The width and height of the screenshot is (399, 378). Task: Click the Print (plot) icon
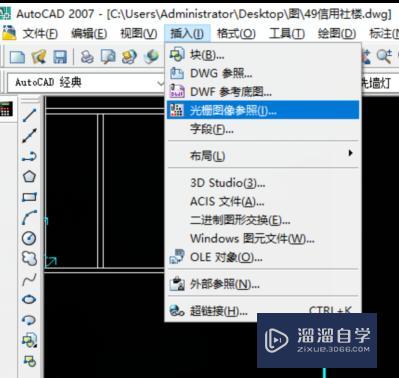click(x=87, y=57)
